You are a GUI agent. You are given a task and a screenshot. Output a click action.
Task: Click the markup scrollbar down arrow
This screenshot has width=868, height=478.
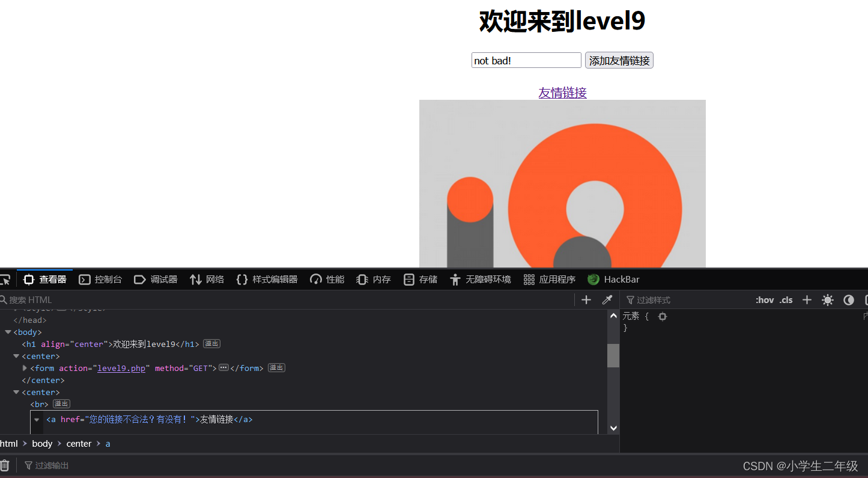click(613, 428)
